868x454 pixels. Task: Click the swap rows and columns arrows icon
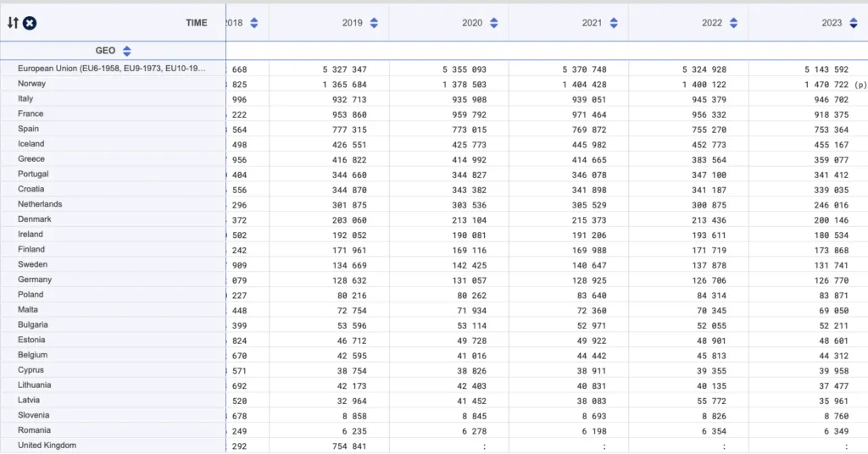13,23
